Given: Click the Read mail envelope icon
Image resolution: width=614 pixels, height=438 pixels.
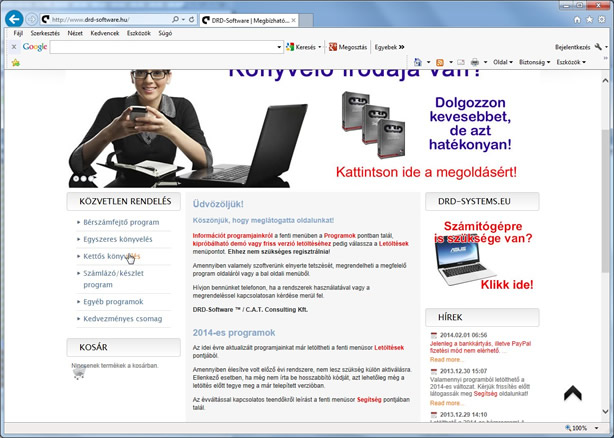Looking at the screenshot, I should tap(461, 62).
